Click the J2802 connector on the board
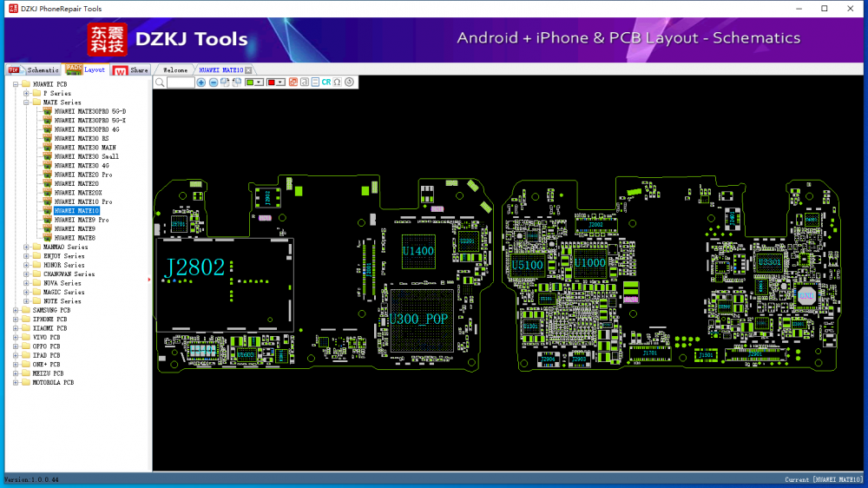 (x=225, y=286)
